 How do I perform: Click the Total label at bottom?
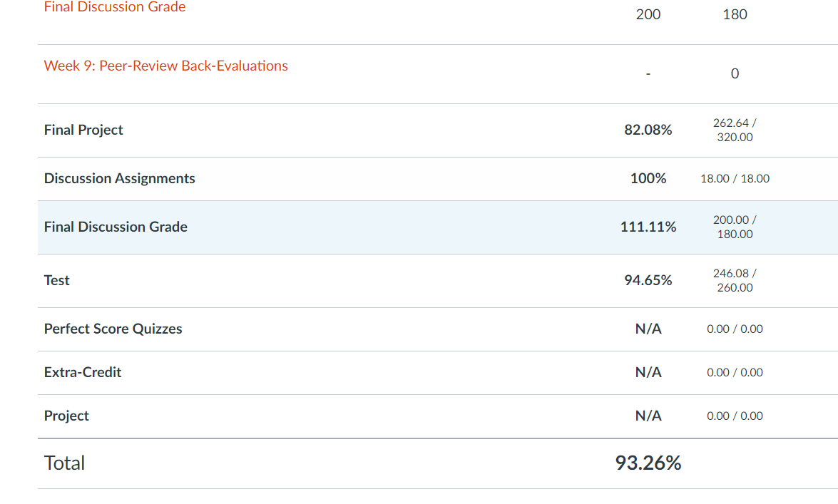64,463
